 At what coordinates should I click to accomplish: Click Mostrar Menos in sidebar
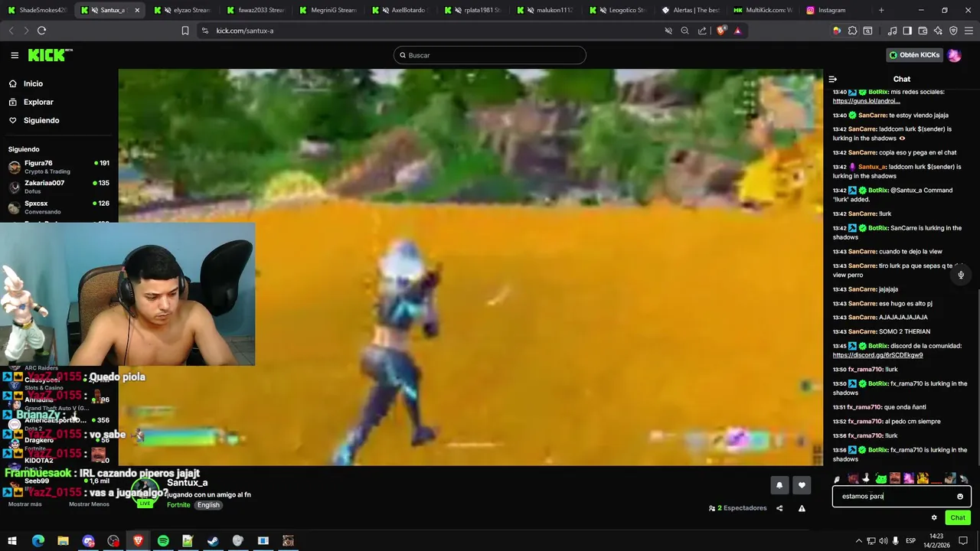[x=89, y=504]
